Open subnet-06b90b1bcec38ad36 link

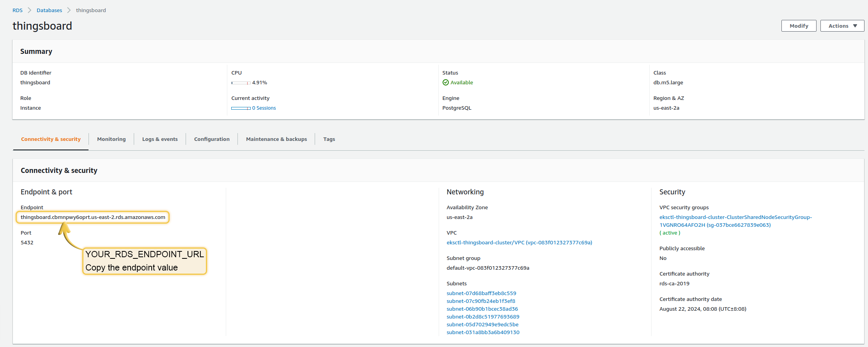pyautogui.click(x=482, y=309)
